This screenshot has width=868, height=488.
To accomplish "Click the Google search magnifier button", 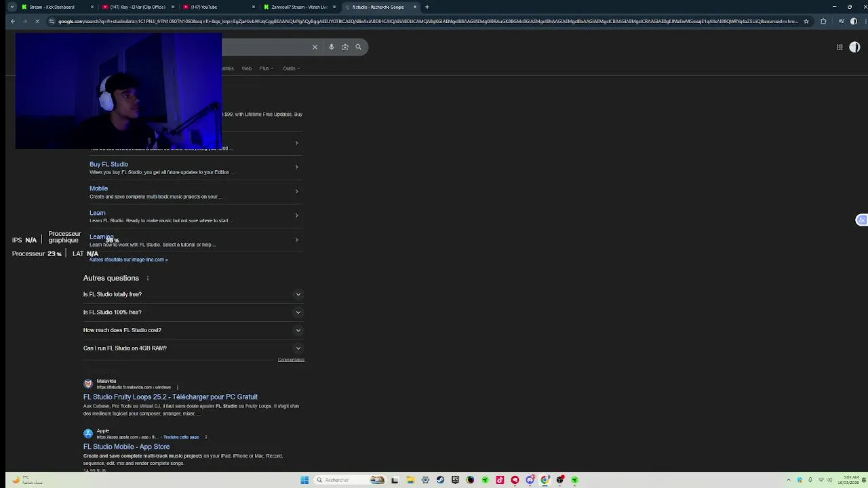I will coord(359,47).
